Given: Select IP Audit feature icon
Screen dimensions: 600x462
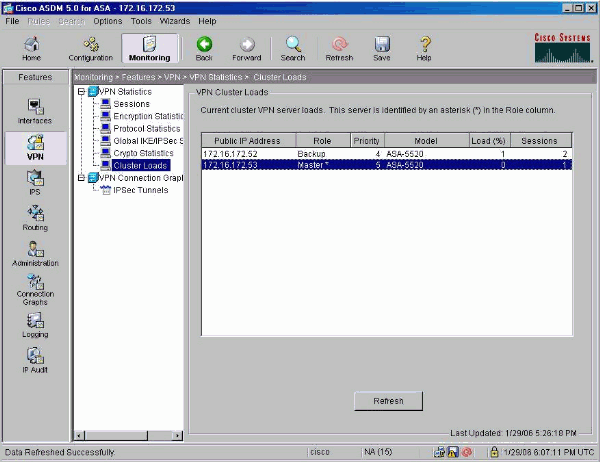Looking at the screenshot, I should 35,360.
